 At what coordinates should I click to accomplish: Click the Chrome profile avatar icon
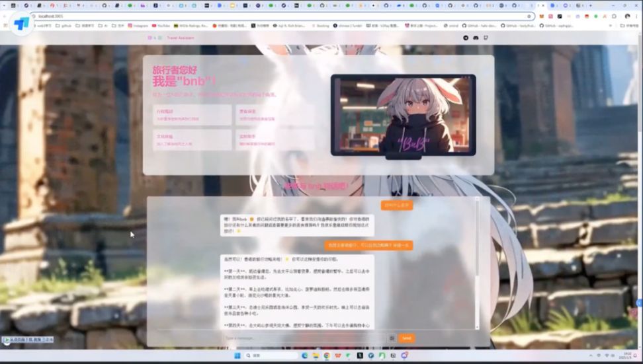[x=627, y=17]
